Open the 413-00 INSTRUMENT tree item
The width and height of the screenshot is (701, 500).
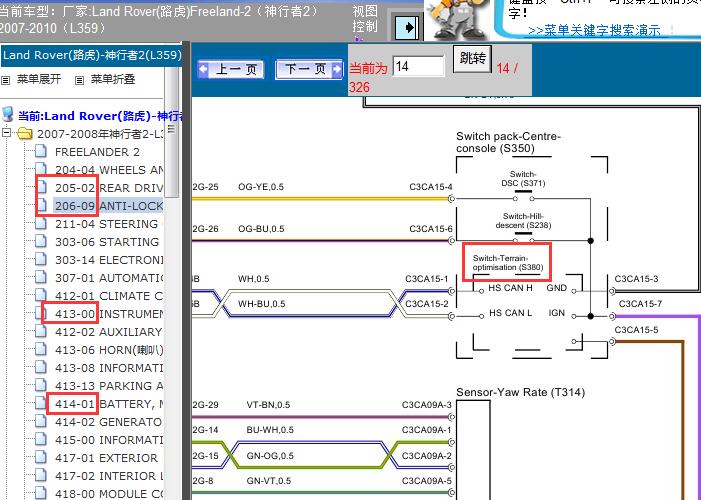(x=109, y=314)
